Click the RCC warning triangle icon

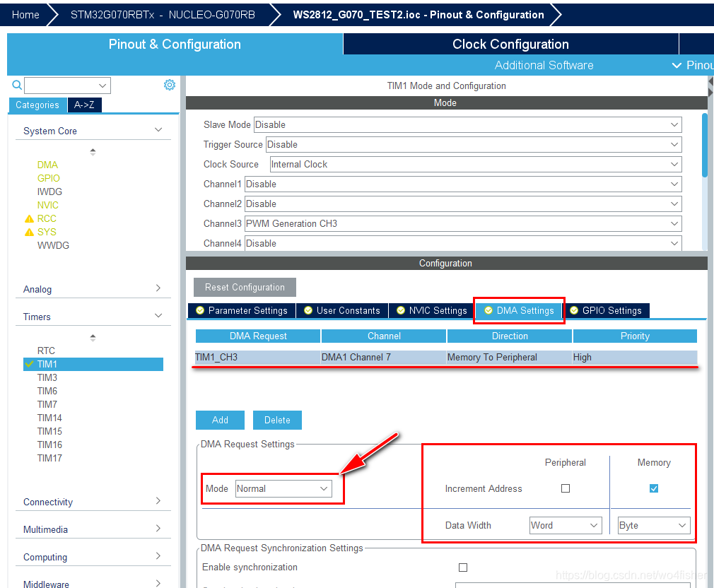coord(29,219)
